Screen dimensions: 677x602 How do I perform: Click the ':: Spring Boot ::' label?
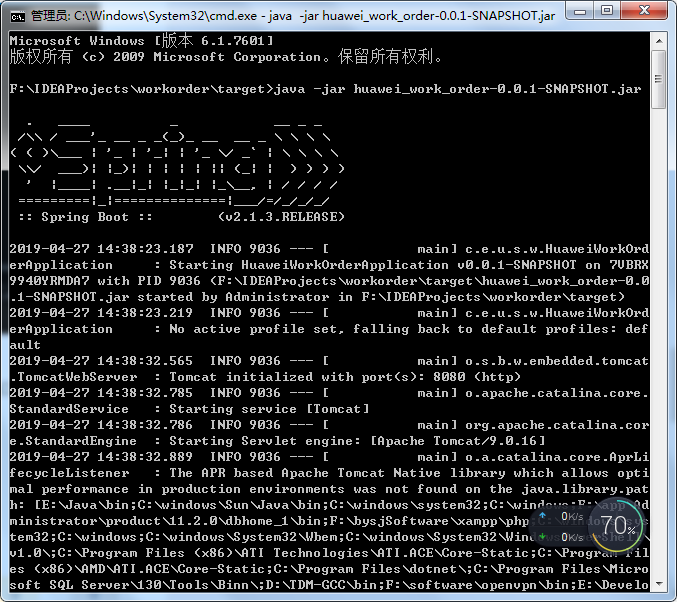(x=85, y=217)
